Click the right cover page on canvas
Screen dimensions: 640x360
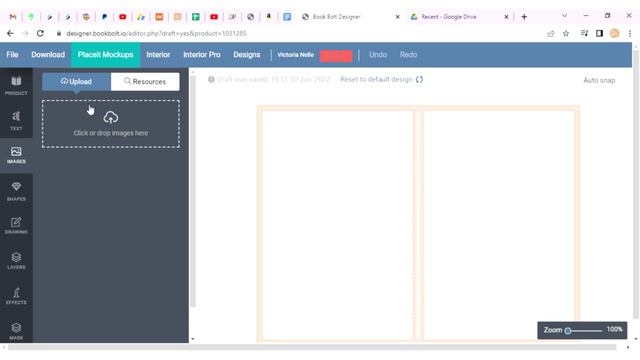click(499, 224)
